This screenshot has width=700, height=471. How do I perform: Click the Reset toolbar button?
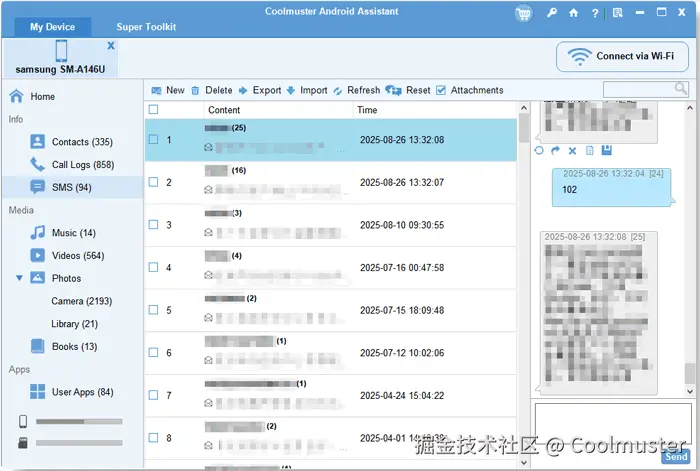click(408, 90)
